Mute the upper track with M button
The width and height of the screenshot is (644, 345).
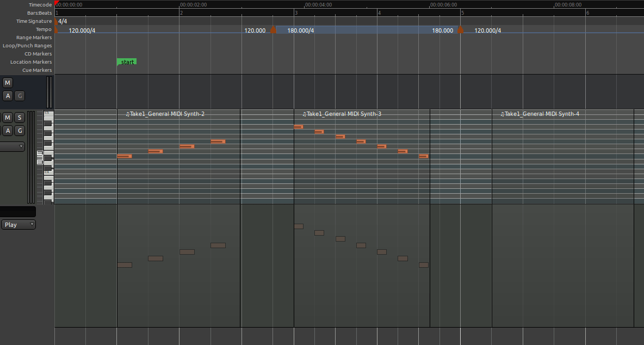click(x=8, y=83)
